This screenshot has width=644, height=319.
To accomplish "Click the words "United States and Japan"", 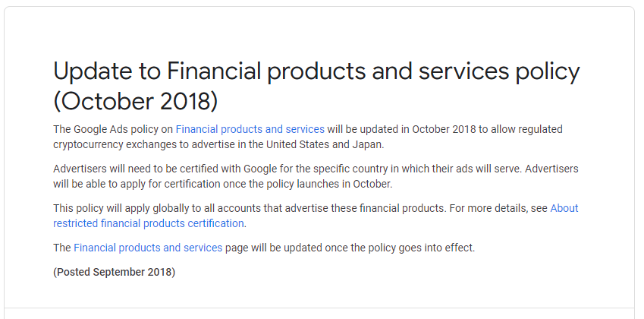I will pyautogui.click(x=325, y=145).
